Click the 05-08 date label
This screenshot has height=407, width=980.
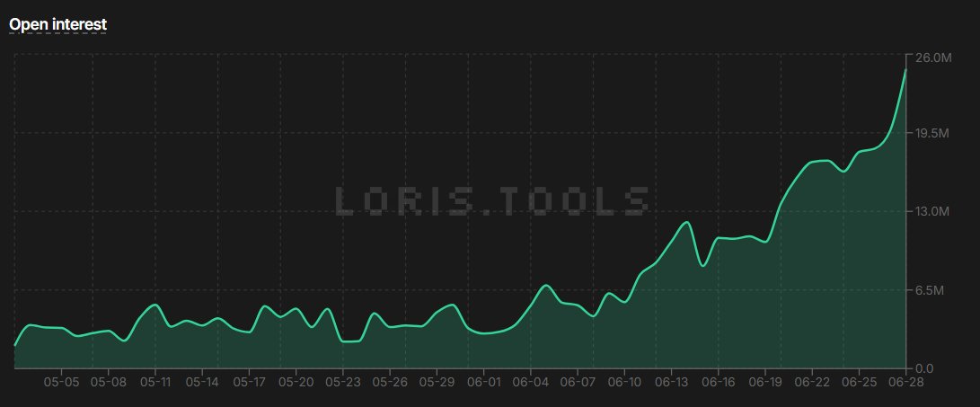click(x=108, y=381)
